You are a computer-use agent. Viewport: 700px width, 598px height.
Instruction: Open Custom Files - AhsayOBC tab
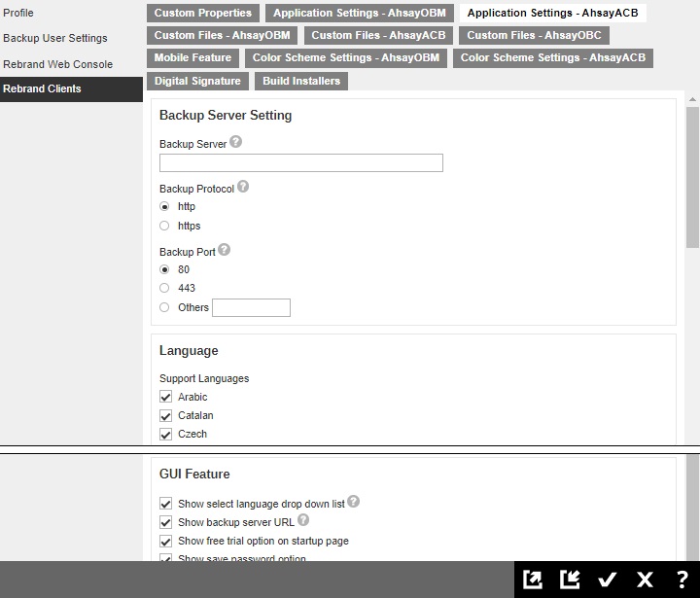tap(534, 35)
